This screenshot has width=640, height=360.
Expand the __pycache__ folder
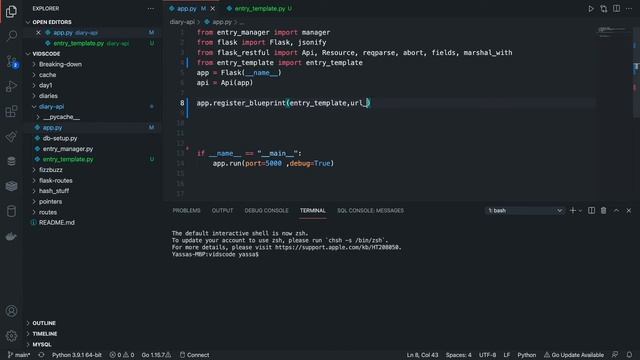point(61,117)
